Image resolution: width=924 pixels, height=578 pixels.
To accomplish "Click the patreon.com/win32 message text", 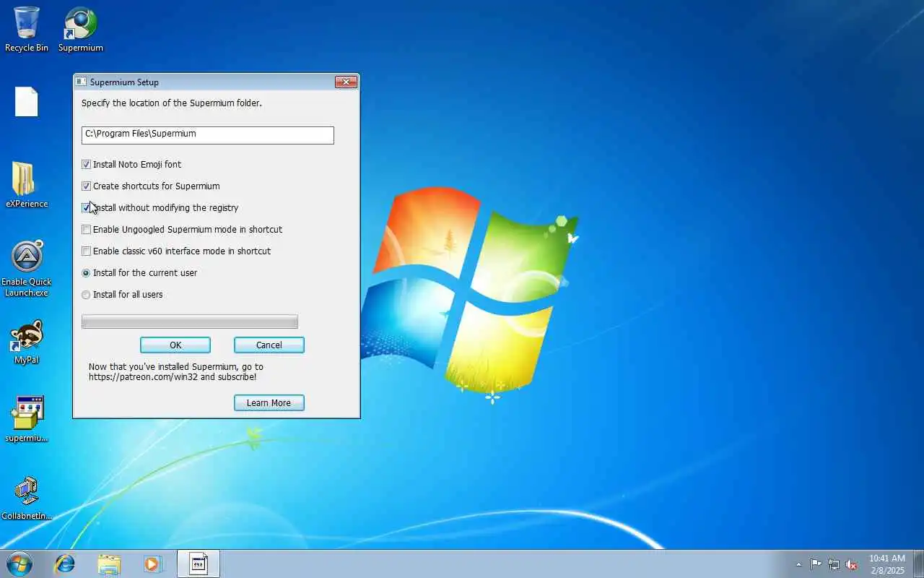I will coord(176,372).
